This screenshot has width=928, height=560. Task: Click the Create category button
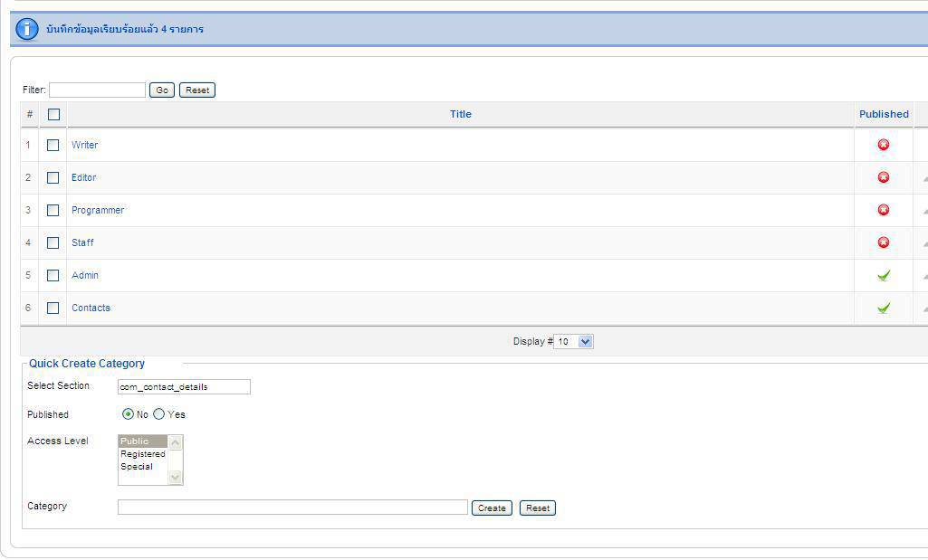(492, 508)
